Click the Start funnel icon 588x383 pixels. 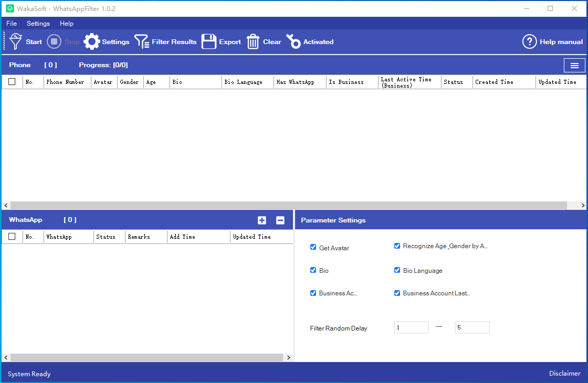[x=16, y=41]
